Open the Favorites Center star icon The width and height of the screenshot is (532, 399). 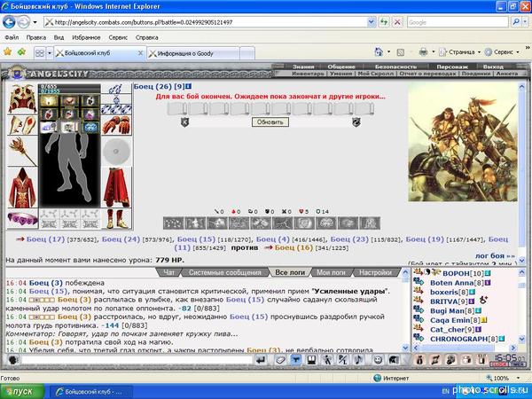[7, 52]
